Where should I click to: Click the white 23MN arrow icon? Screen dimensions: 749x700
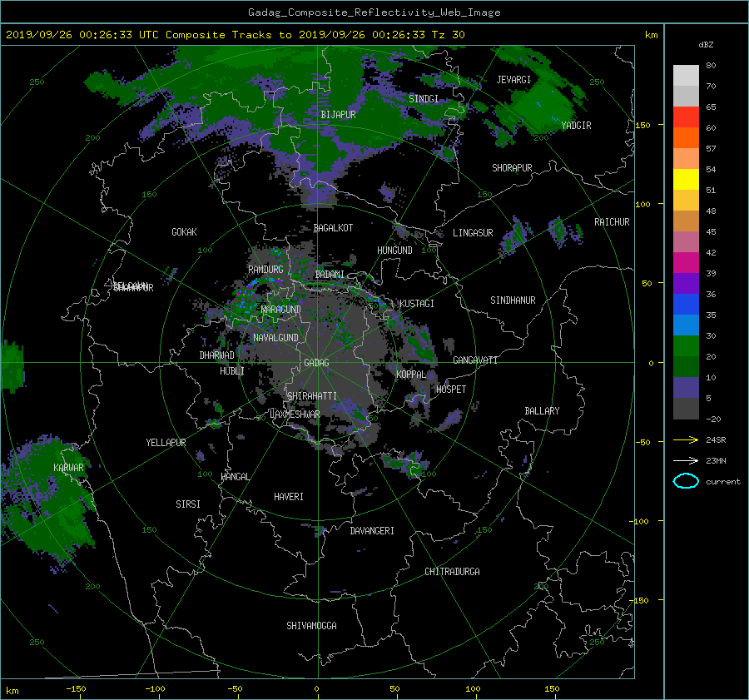pyautogui.click(x=686, y=460)
